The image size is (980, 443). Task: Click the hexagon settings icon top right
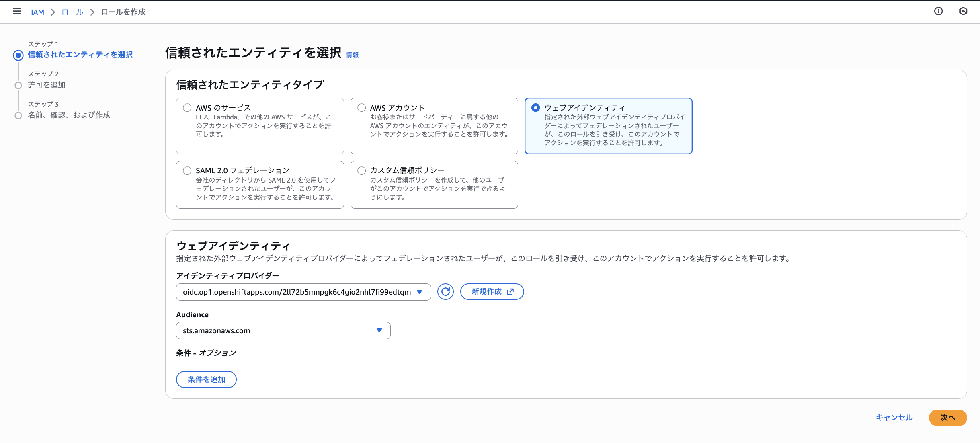coord(963,11)
